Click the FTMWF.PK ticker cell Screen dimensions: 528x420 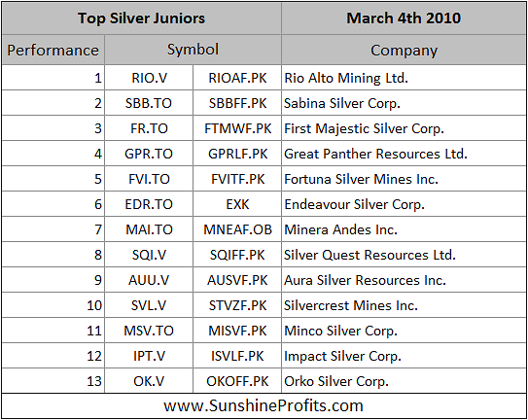(237, 128)
